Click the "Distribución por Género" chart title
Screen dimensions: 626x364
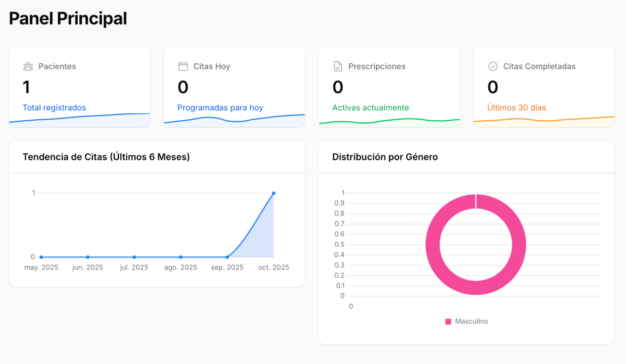pyautogui.click(x=385, y=157)
